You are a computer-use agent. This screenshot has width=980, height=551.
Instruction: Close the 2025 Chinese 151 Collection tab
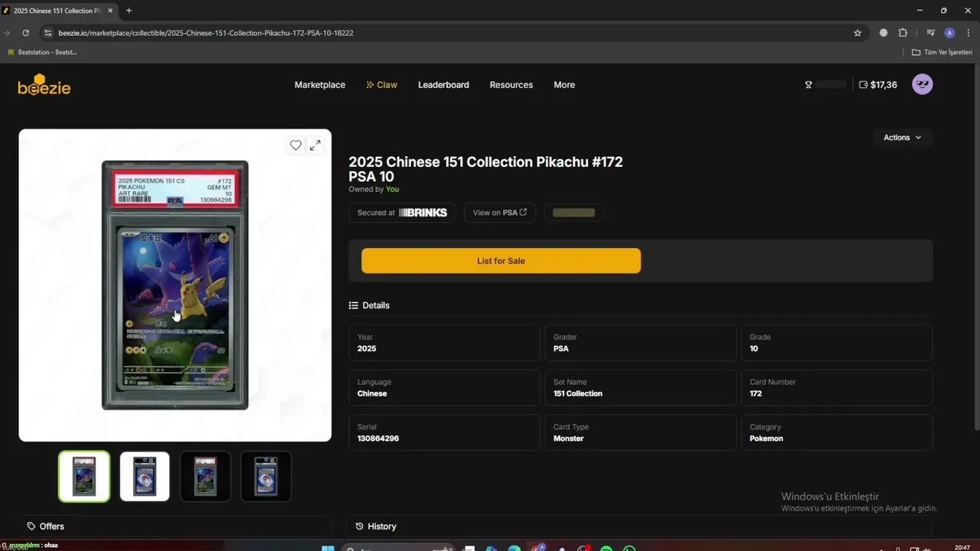[110, 11]
